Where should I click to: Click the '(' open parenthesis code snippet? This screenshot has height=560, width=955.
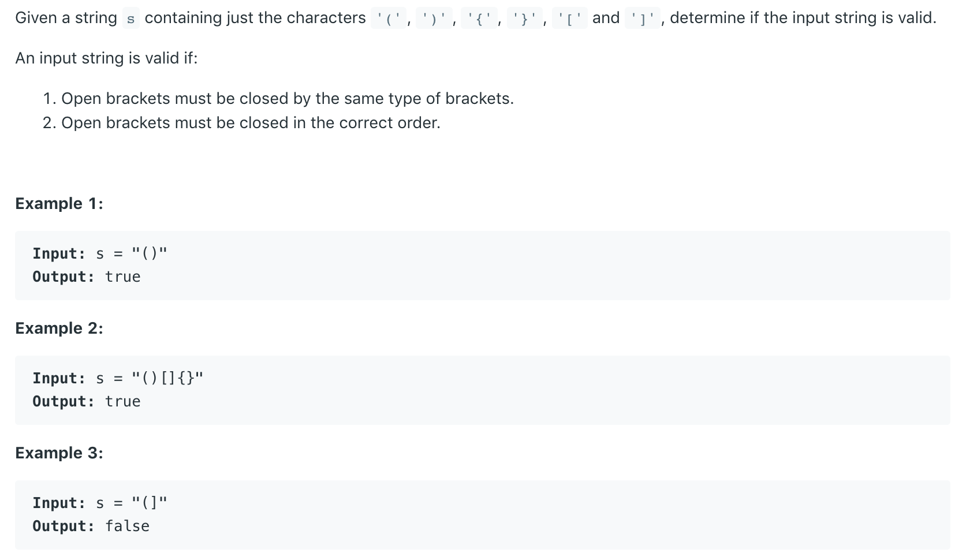point(389,19)
